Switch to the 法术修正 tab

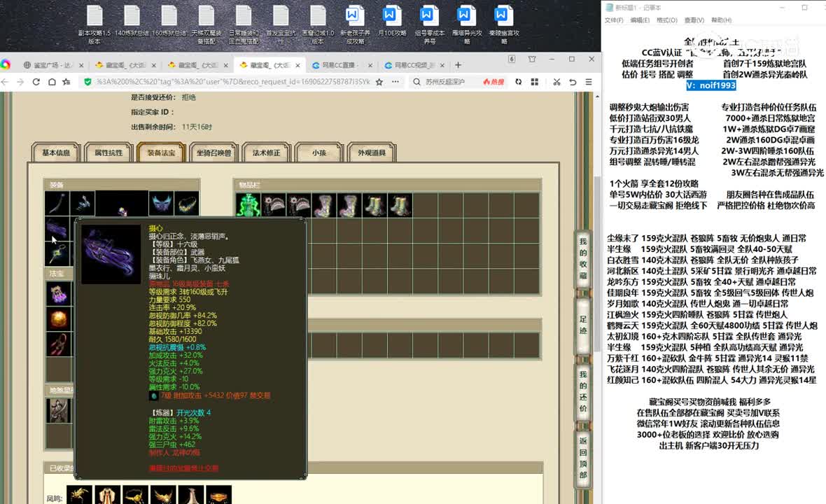click(267, 153)
